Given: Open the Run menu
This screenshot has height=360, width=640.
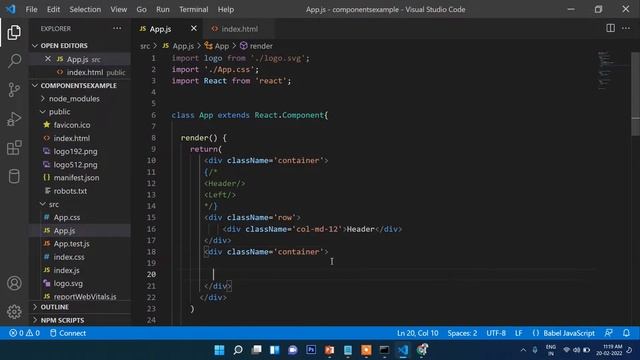Looking at the screenshot, I should pos(162,9).
